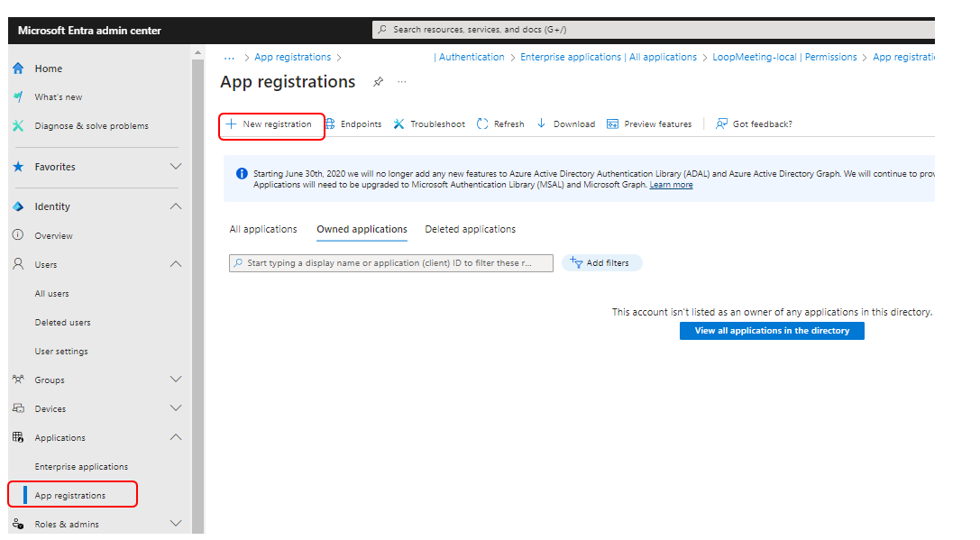Expand the Favorites section

pyautogui.click(x=176, y=166)
